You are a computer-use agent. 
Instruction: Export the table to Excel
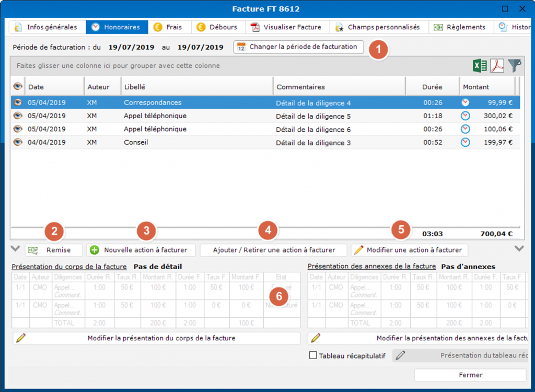tap(480, 66)
